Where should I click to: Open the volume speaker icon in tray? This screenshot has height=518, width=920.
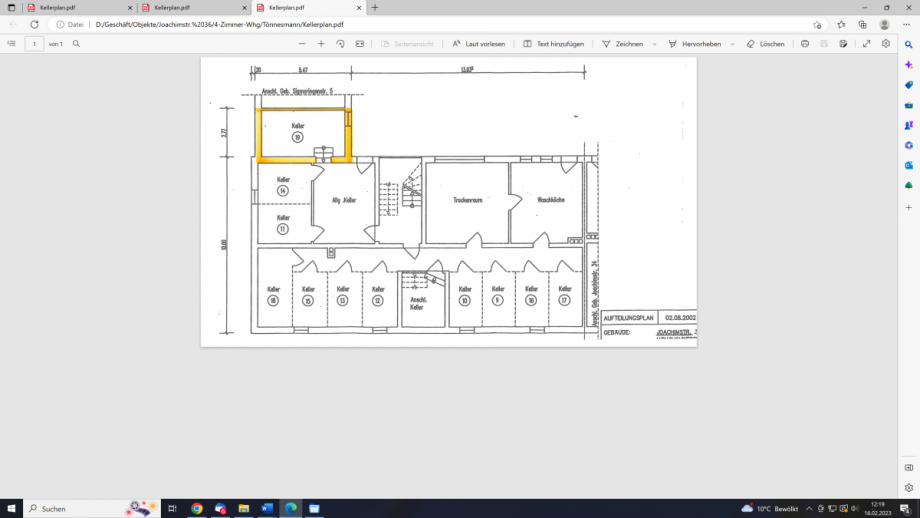point(854,509)
